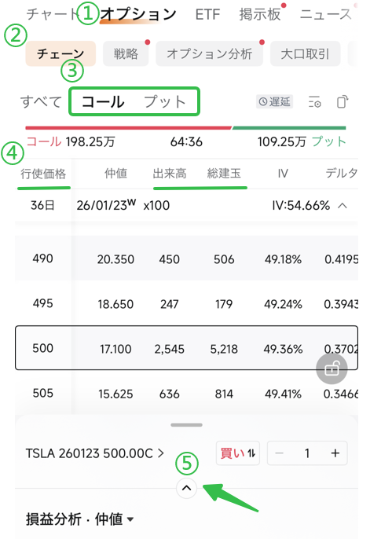Select the プット filter option
The height and width of the screenshot is (539, 392).
click(x=165, y=102)
